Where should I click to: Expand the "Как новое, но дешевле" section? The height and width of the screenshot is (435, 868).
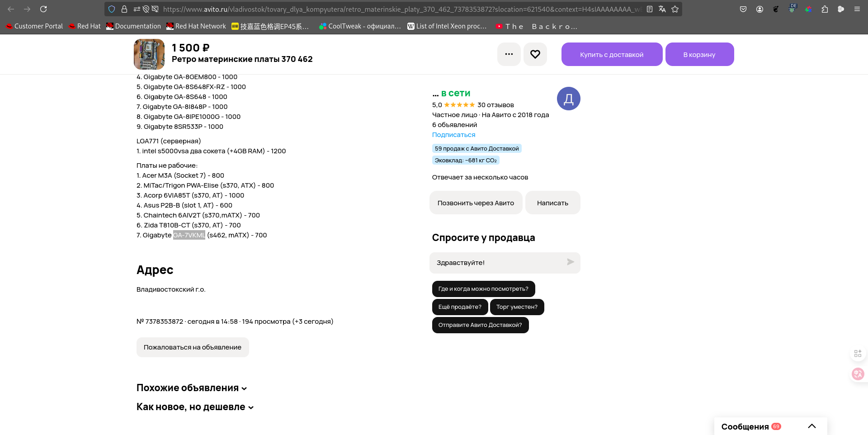(x=195, y=407)
